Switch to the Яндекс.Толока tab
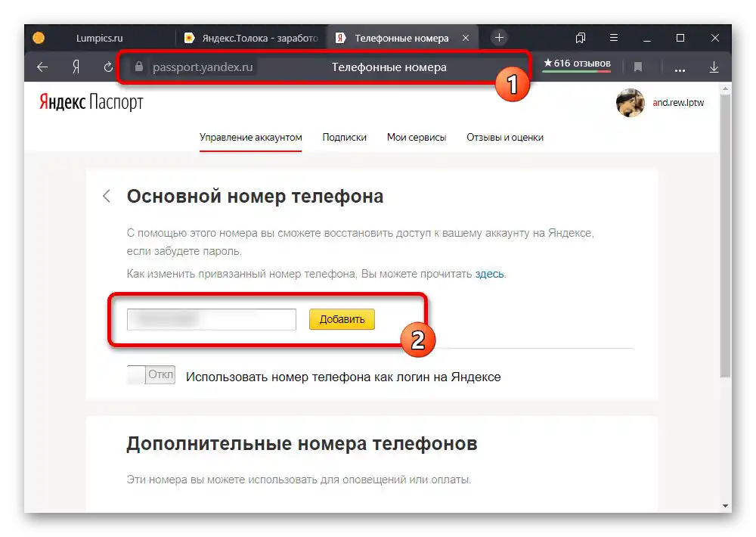The height and width of the screenshot is (537, 756). 251,38
